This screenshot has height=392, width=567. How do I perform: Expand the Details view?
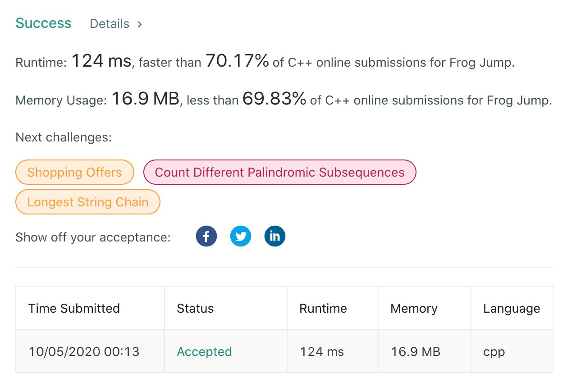[x=109, y=23]
